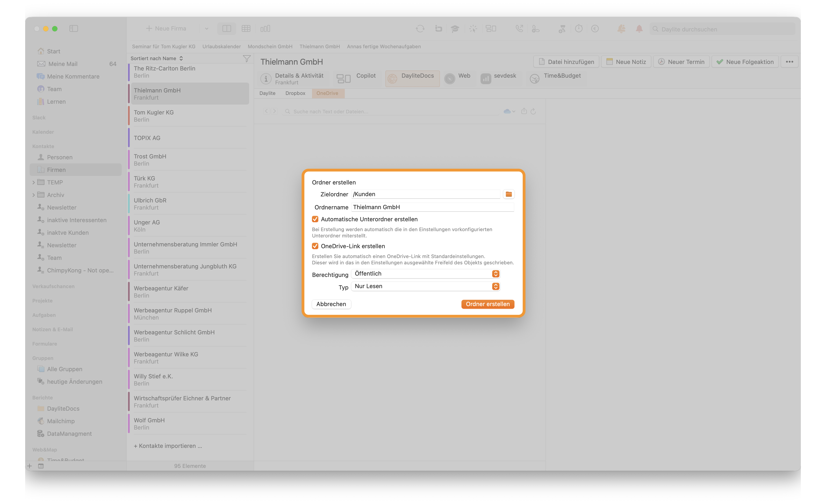Open Urlaubskalender favorite
This screenshot has width=826, height=504.
221,46
